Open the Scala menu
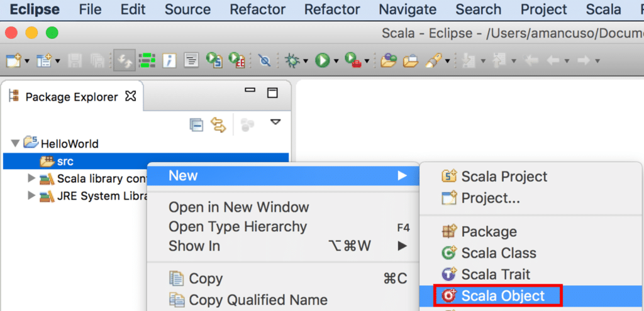 pos(603,9)
